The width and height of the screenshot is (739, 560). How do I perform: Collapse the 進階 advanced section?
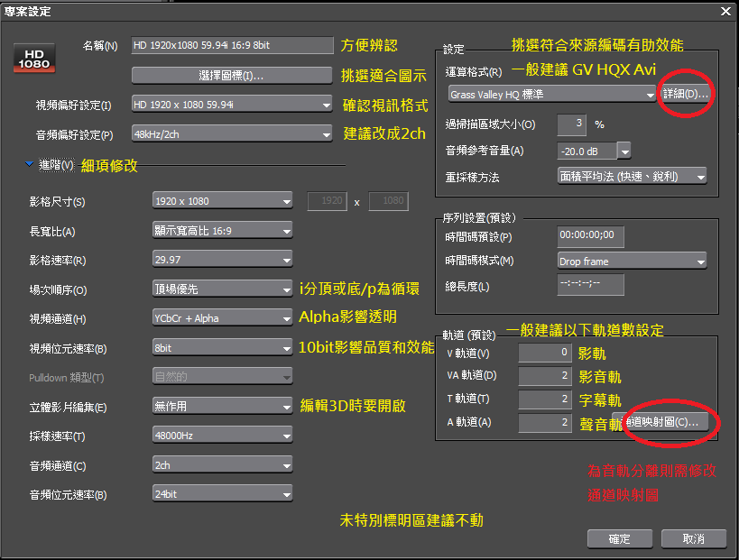(30, 165)
